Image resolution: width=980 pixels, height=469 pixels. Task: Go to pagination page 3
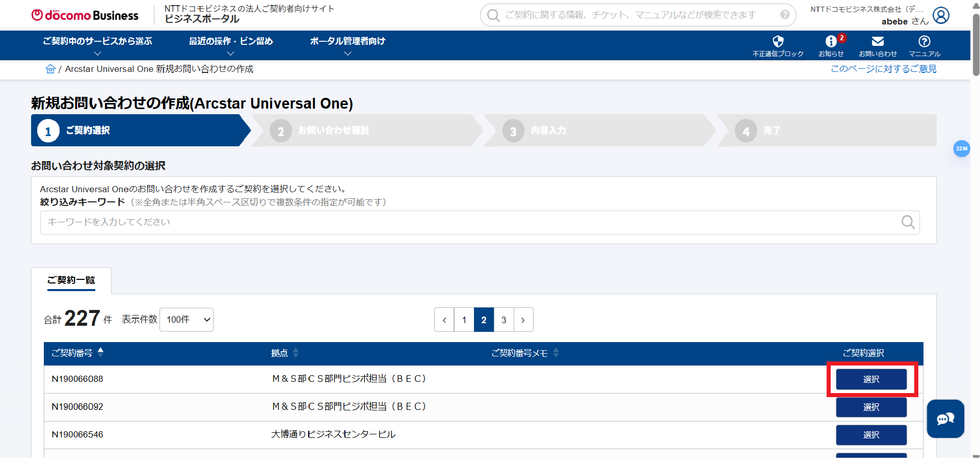(x=504, y=320)
